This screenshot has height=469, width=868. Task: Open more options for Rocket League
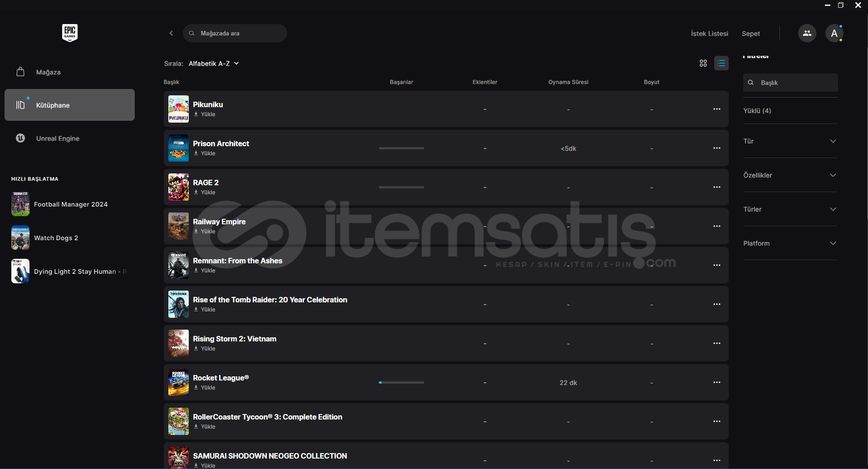(717, 382)
